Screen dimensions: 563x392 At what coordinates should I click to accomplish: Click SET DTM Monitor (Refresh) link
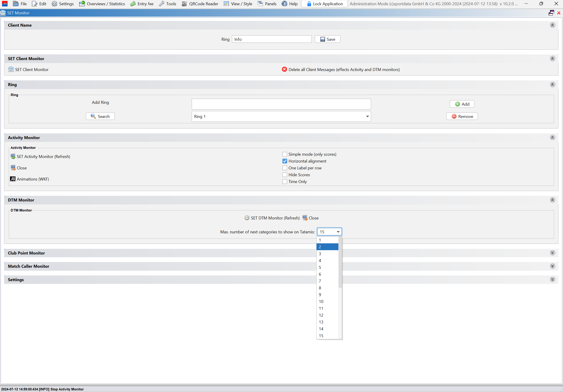point(275,218)
